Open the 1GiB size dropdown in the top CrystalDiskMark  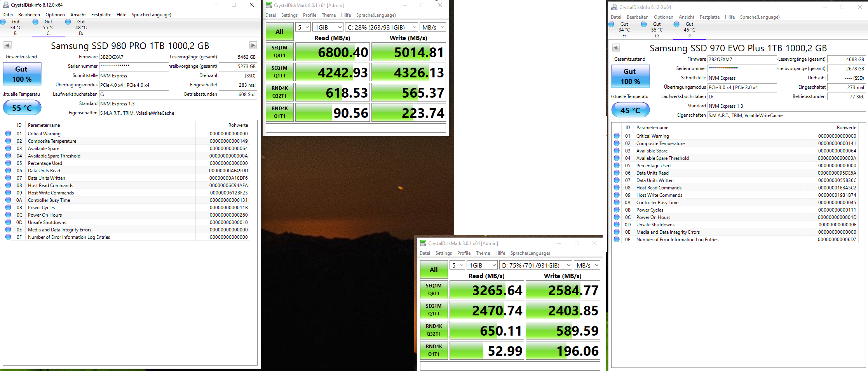pos(328,27)
